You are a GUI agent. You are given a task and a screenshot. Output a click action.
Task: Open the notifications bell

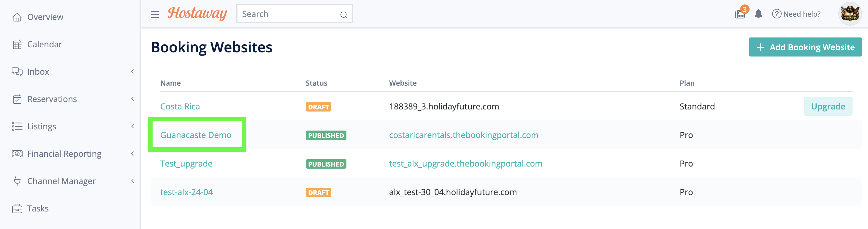pos(758,14)
